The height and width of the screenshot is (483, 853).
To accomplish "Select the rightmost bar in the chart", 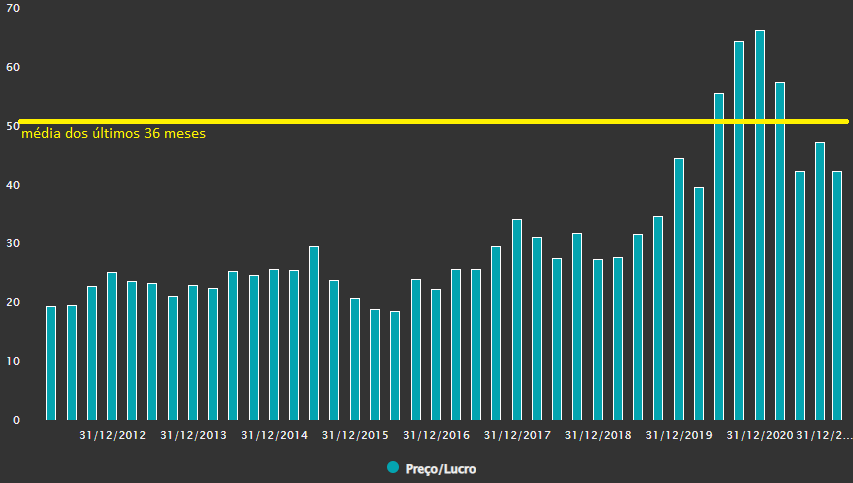I will click(x=837, y=296).
